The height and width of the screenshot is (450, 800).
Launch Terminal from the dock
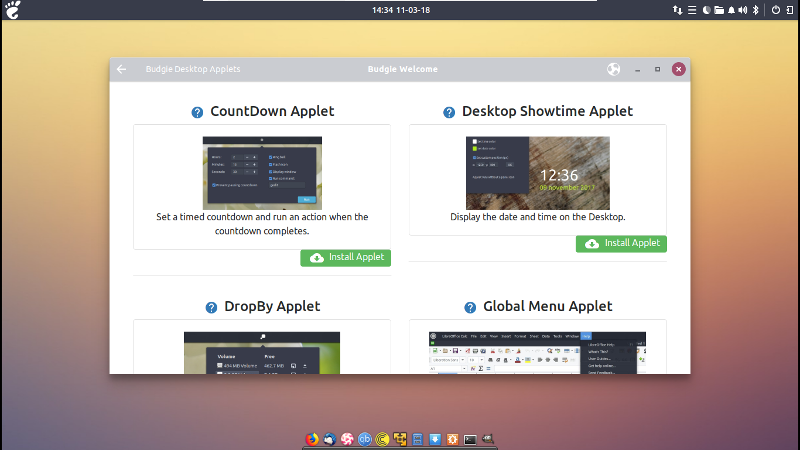(x=470, y=439)
